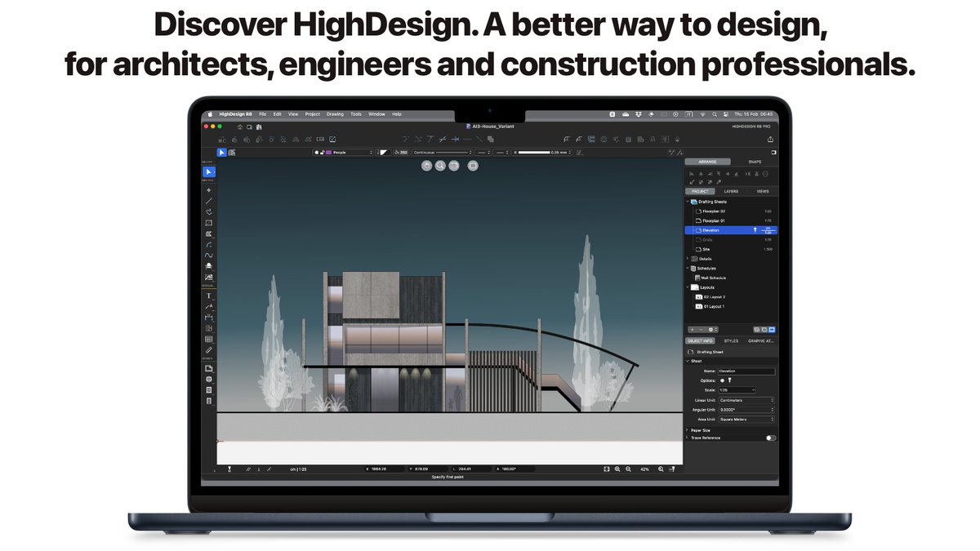Switch to the Snaps tab
The image size is (980, 551).
click(755, 162)
